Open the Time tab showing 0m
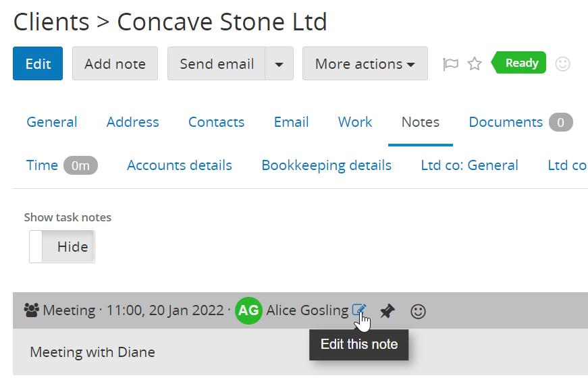588x388 pixels. pyautogui.click(x=62, y=165)
